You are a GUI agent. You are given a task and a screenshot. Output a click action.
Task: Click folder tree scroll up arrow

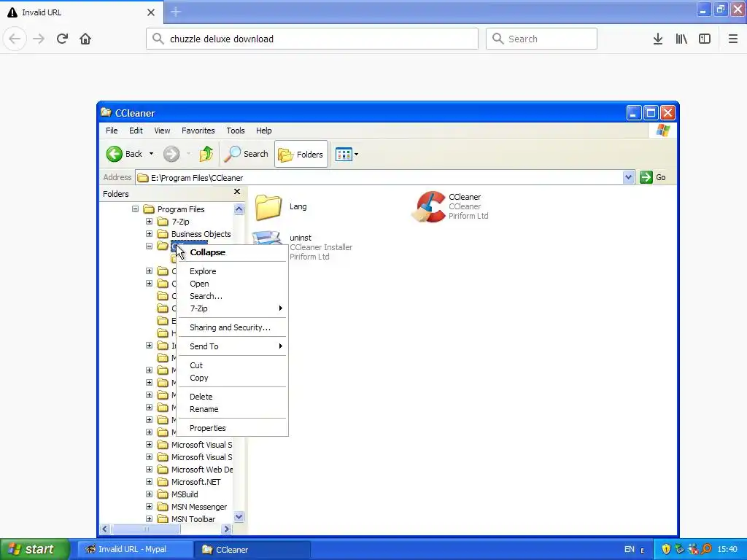(239, 209)
